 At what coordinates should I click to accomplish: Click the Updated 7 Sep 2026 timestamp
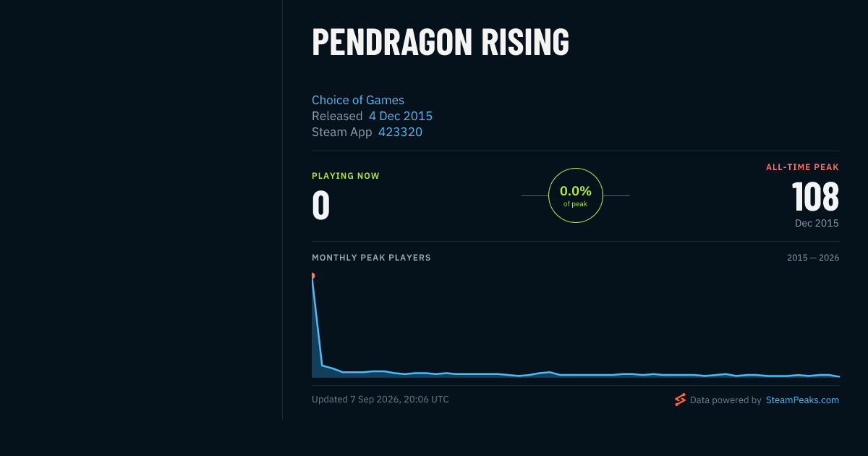tap(380, 399)
